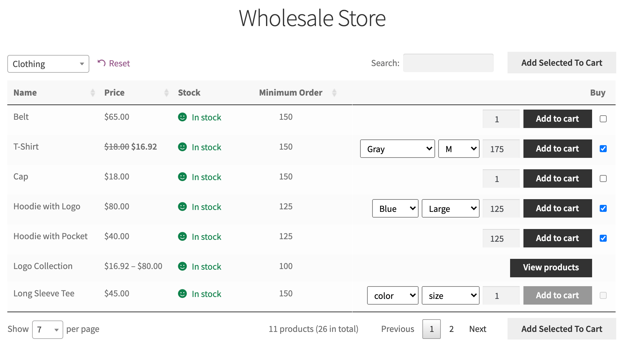Click the Price column sort arrows

coord(167,92)
